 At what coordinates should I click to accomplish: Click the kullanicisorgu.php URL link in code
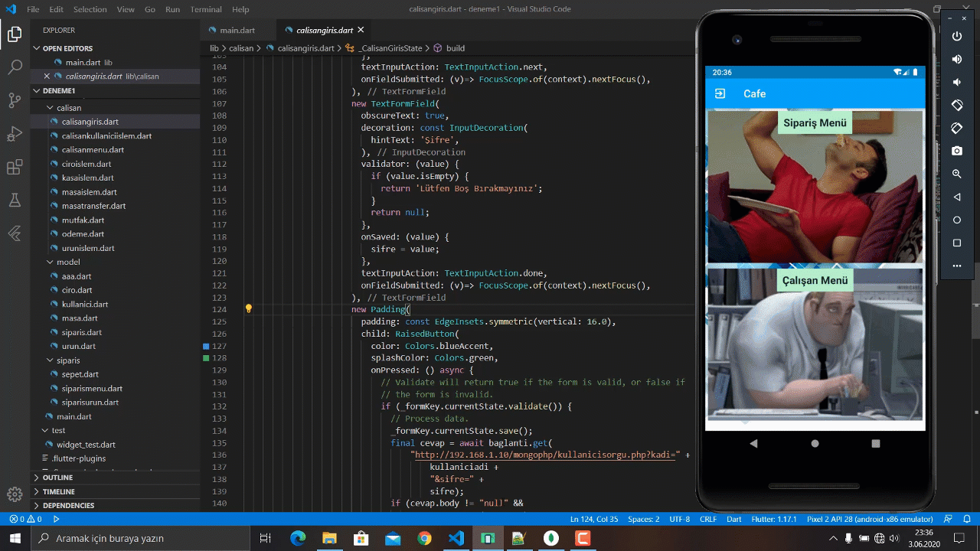[547, 455]
